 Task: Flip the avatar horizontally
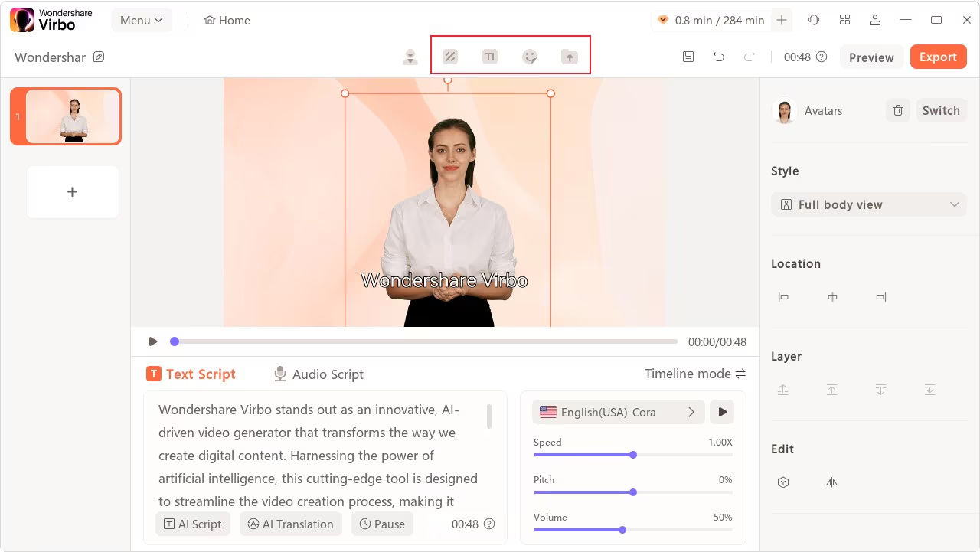(832, 482)
